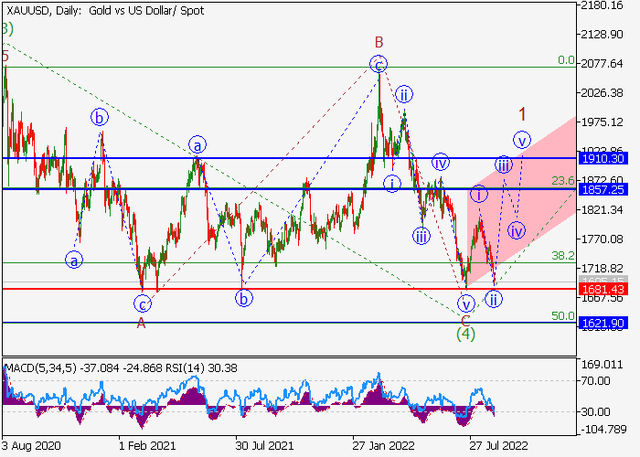The image size is (640, 457).
Task: Click the XAUUSD Daily chart title text
Action: [105, 11]
